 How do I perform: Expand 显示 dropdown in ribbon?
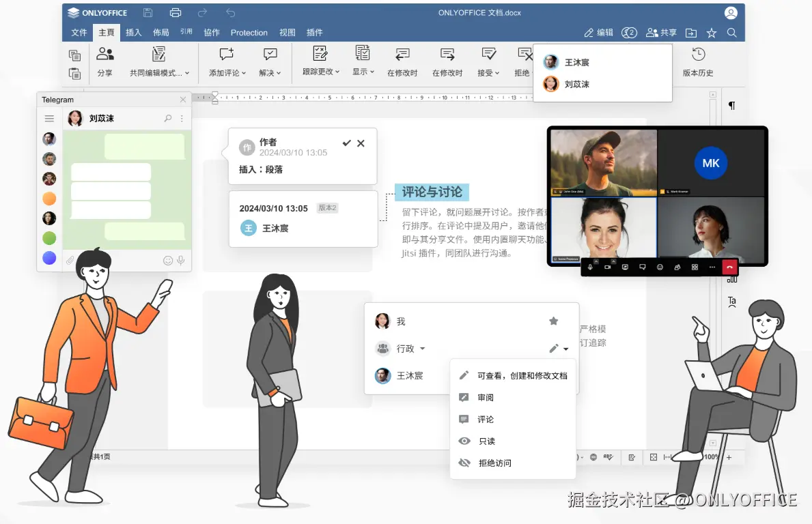(x=372, y=72)
